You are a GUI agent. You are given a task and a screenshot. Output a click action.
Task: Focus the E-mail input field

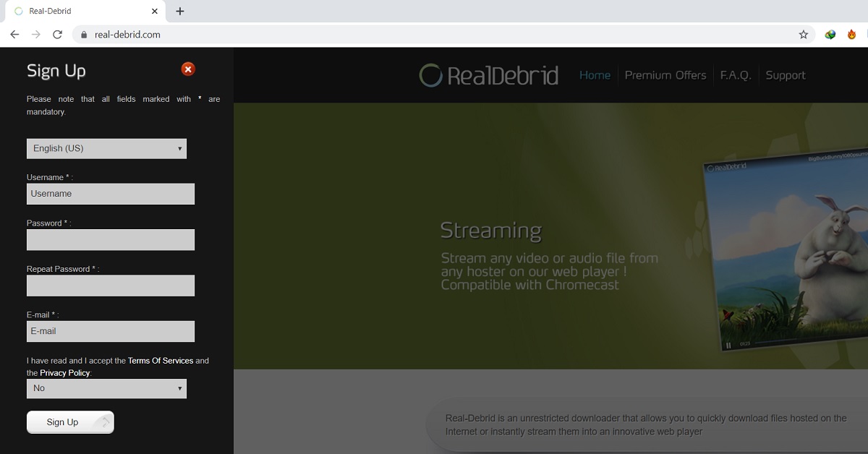pos(111,331)
